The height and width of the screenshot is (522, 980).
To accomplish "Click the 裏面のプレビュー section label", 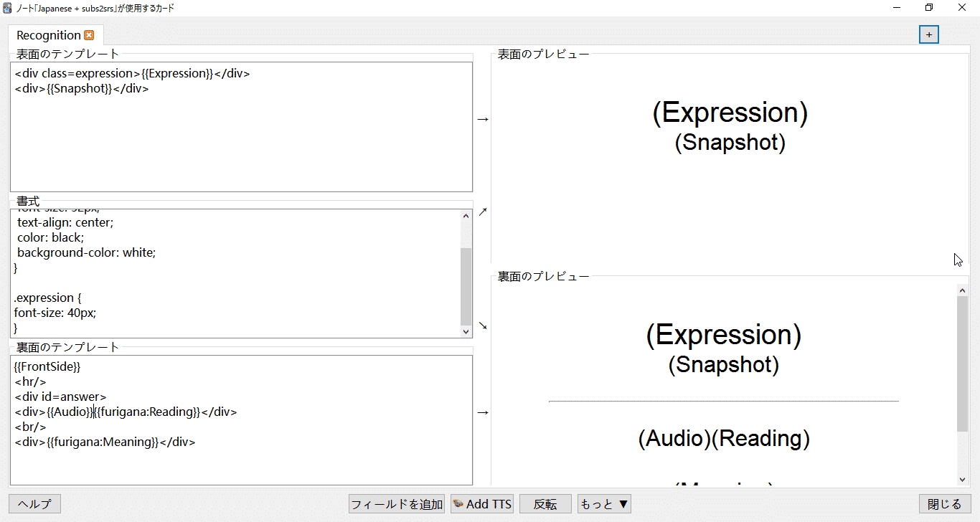I will [x=544, y=276].
